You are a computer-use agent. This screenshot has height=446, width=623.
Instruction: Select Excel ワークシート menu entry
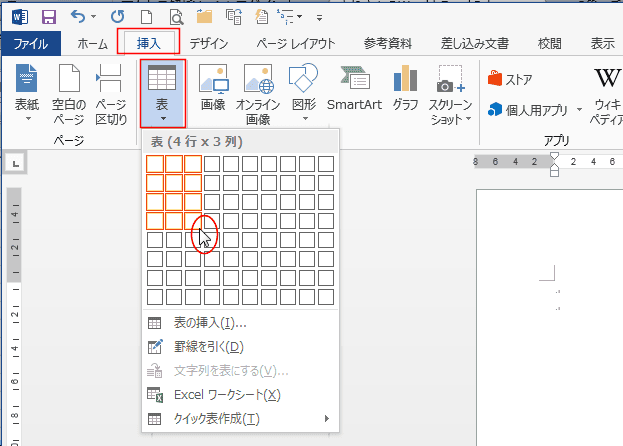(213, 395)
